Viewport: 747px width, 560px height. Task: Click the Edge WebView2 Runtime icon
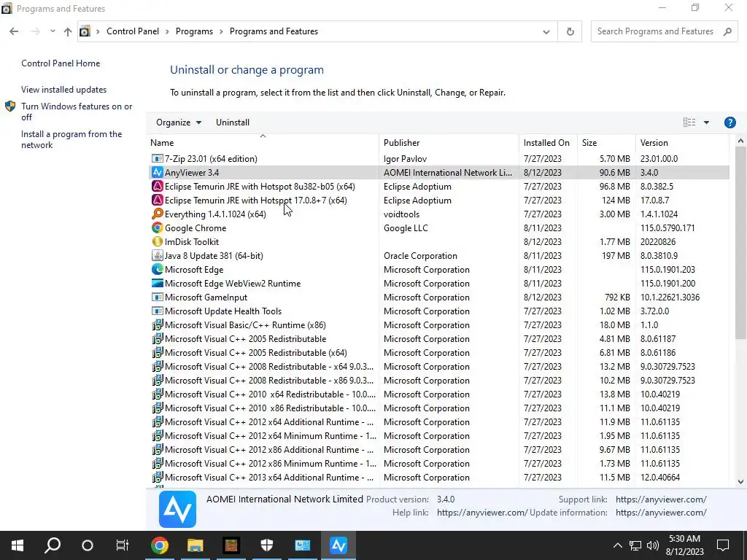[157, 283]
